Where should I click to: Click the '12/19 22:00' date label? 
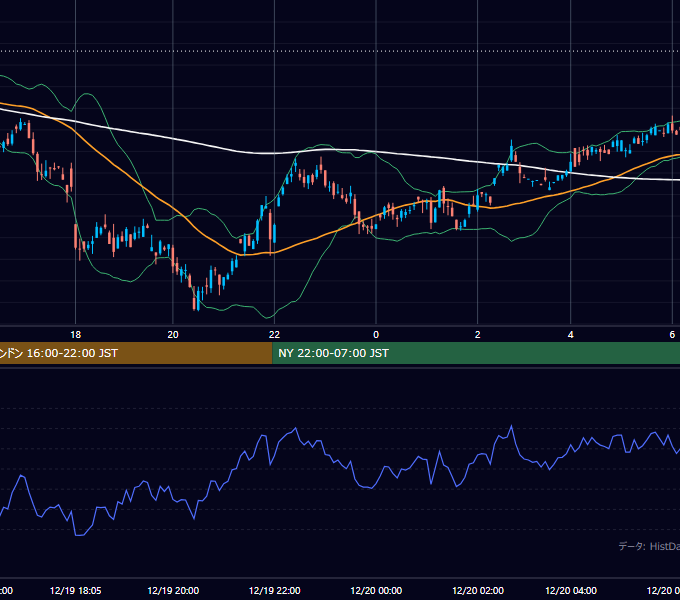coord(275,590)
